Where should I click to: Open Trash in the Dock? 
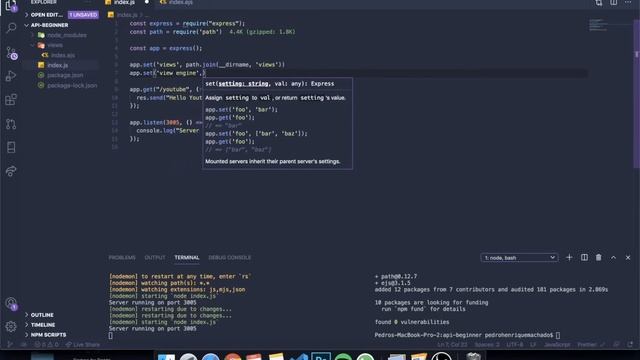473,356
